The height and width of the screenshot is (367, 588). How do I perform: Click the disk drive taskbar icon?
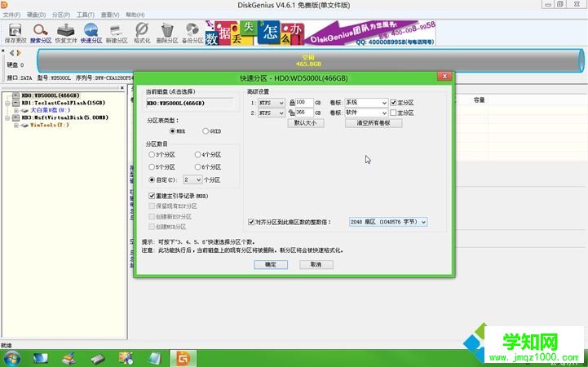(98, 359)
